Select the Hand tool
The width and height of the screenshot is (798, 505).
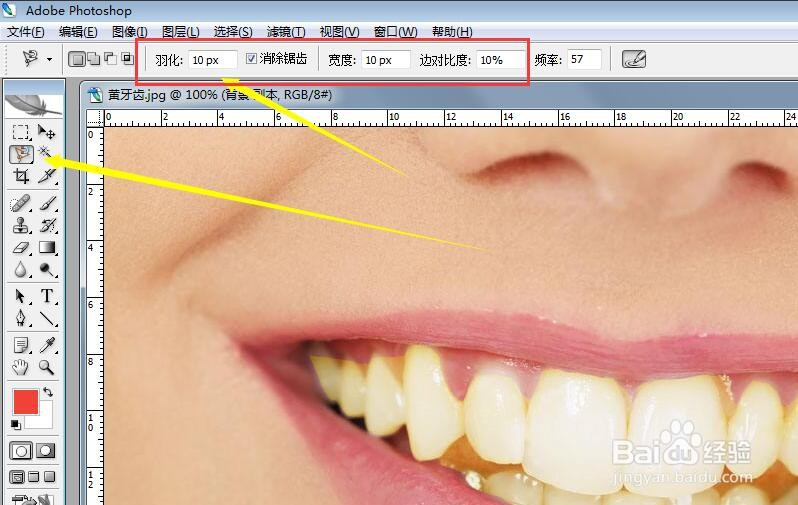(x=20, y=367)
